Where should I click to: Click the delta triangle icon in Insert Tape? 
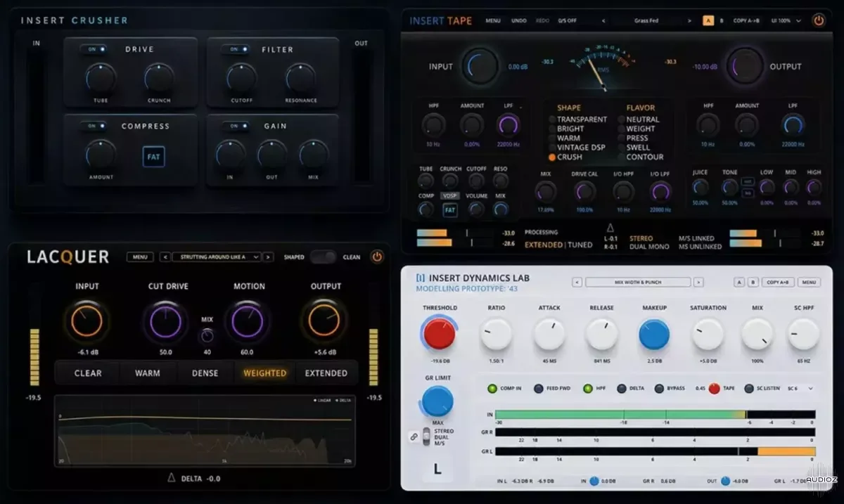pos(610,228)
